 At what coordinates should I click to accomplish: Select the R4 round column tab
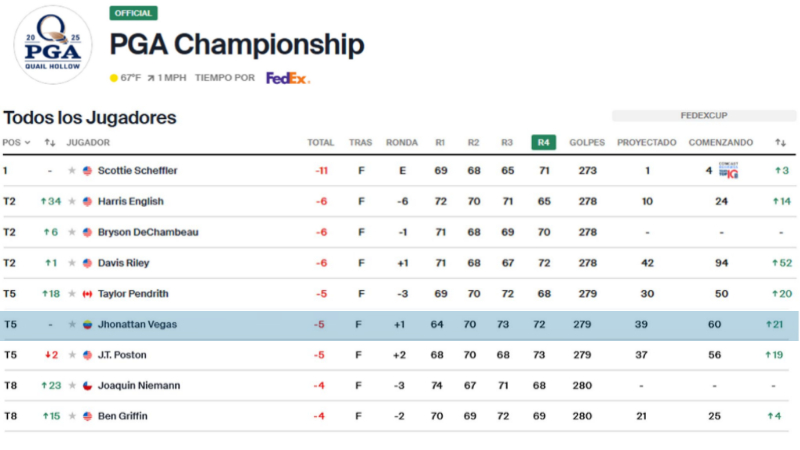coord(544,143)
